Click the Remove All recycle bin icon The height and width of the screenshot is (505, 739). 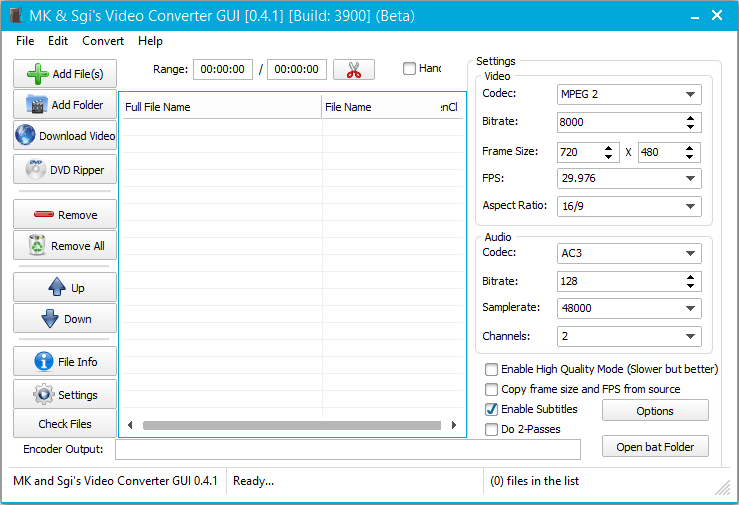[x=37, y=245]
